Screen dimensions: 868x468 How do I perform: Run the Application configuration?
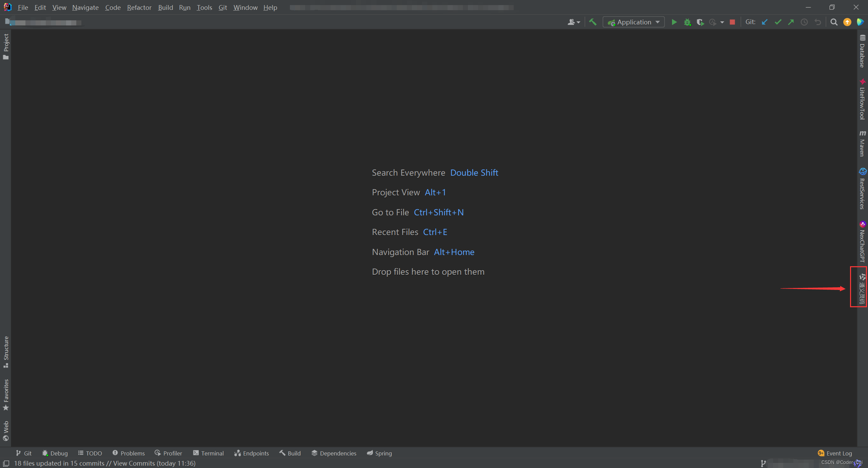coord(674,22)
